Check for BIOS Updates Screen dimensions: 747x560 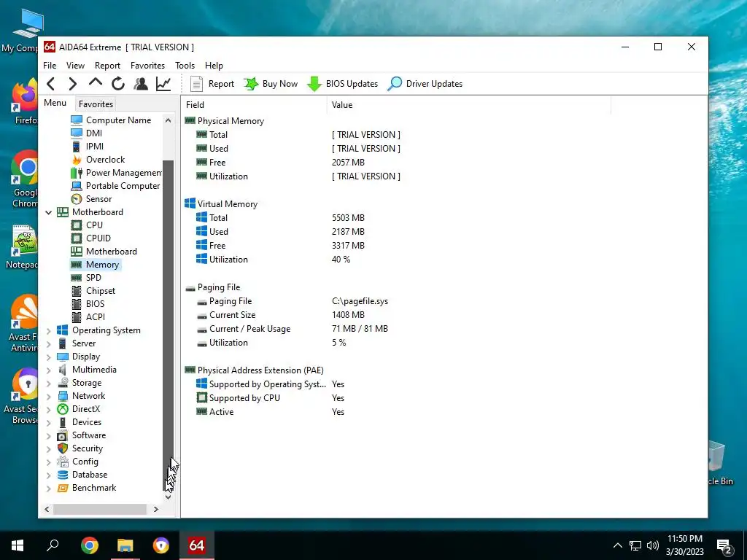coord(343,84)
